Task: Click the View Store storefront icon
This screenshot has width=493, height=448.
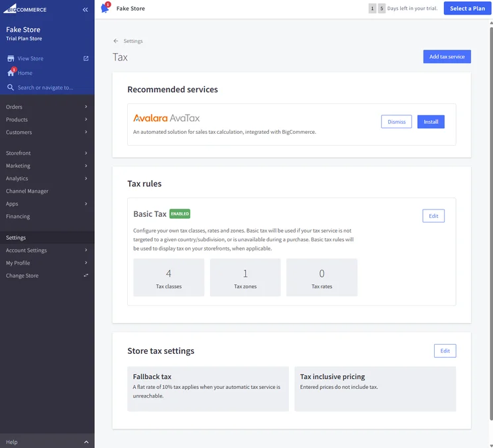Action: tap(11, 58)
